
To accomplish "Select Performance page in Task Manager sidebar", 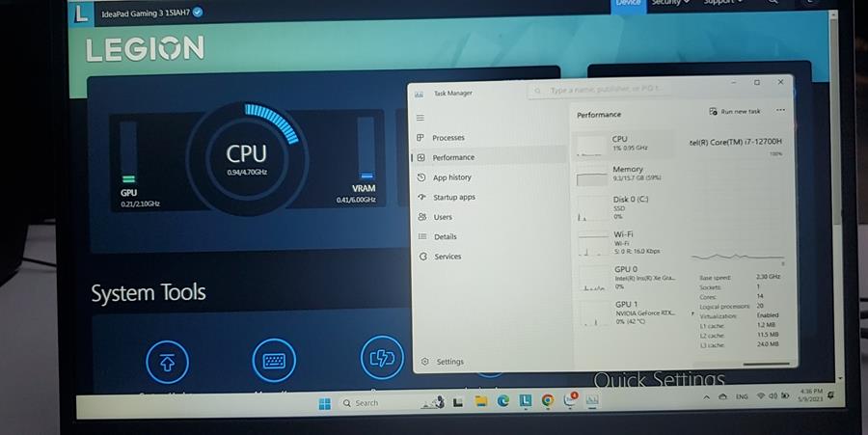I will (489, 157).
